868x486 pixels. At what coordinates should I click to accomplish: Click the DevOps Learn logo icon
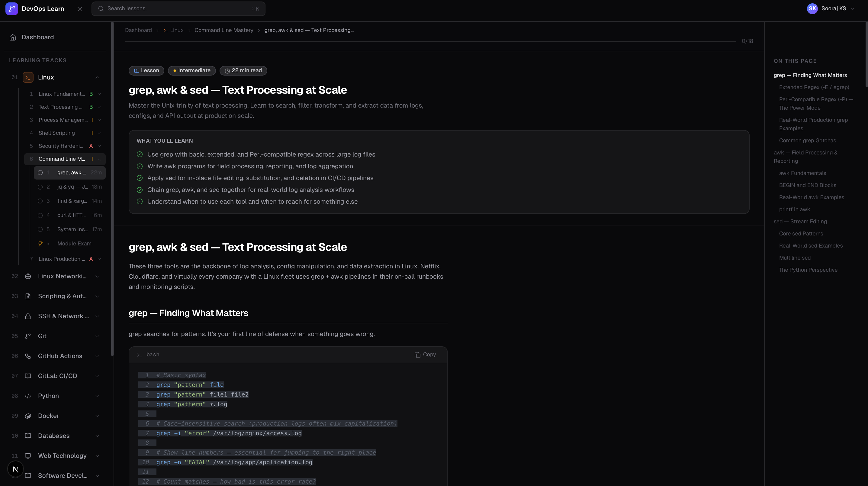tap(12, 9)
